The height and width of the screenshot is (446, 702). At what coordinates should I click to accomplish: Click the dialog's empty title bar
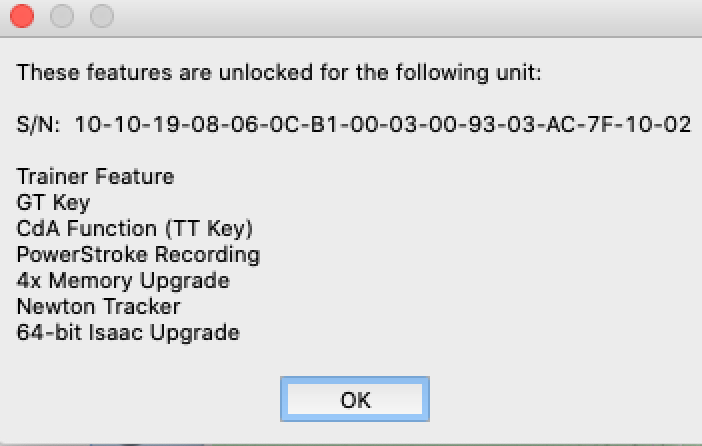click(400, 16)
